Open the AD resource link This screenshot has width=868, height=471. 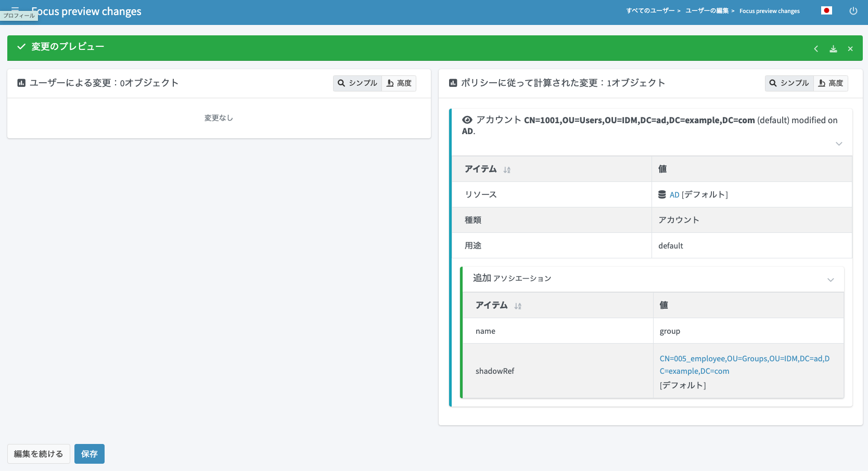point(674,195)
